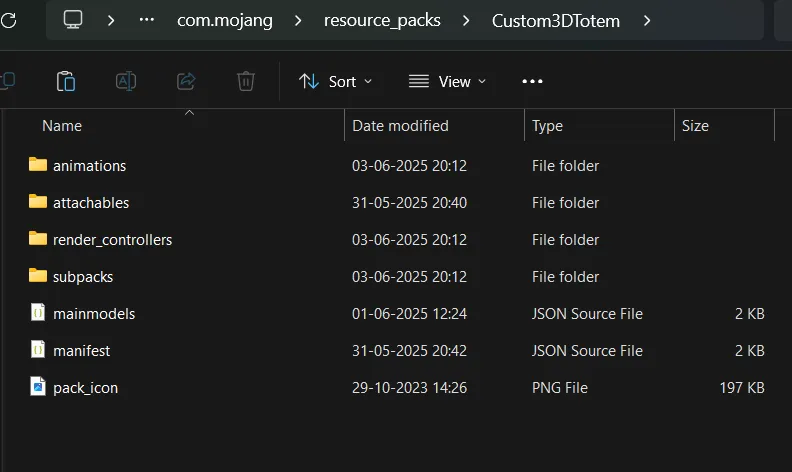Click the Paste clipboard icon
This screenshot has width=792, height=472.
66,81
